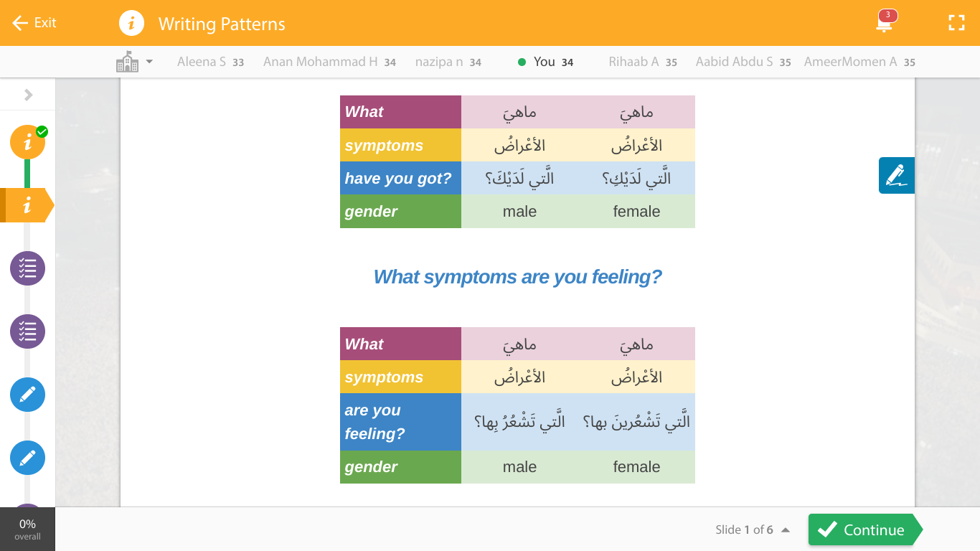This screenshot has width=980, height=551.
Task: Enter fullscreen mode with the corner icon
Action: (956, 23)
